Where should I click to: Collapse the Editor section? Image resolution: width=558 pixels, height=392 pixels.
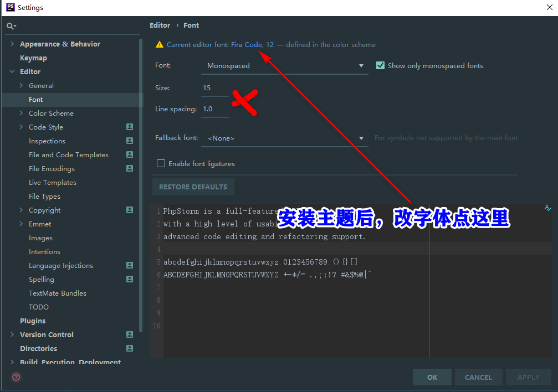(12, 71)
